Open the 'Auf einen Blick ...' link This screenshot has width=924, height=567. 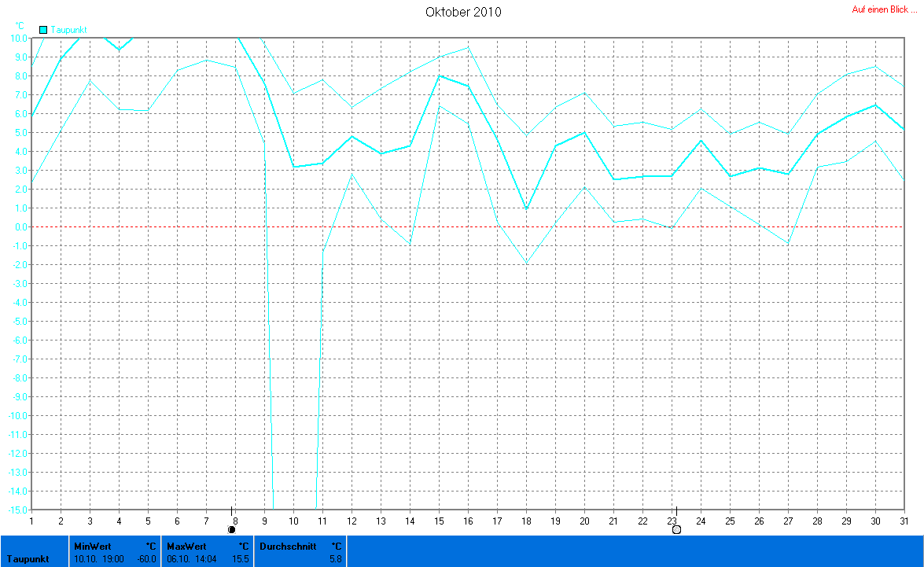pos(884,9)
